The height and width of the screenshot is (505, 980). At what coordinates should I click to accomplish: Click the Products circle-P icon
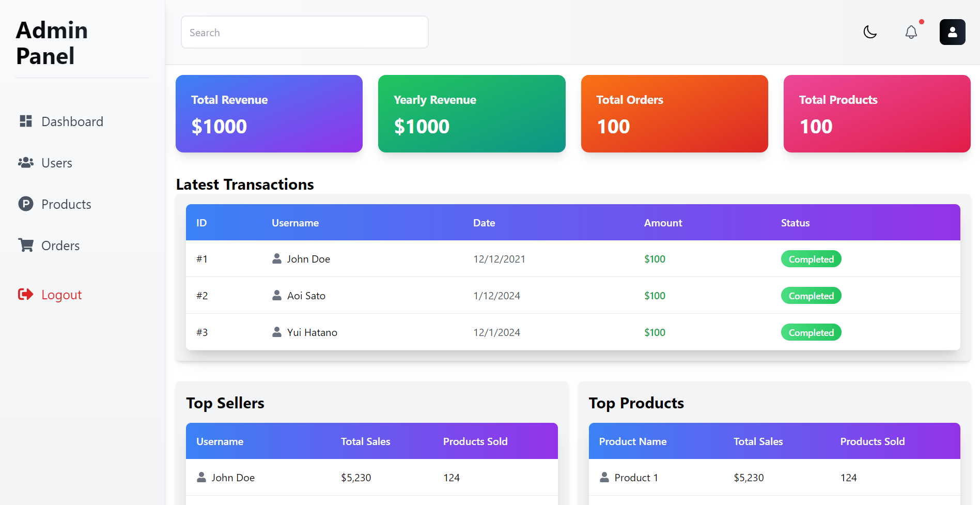(x=26, y=204)
